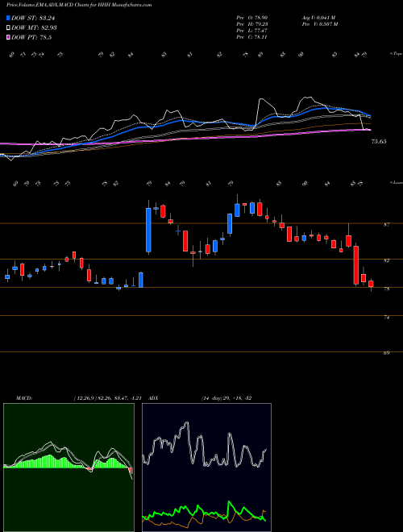Image resolution: width=403 pixels, height=532 pixels.
Task: Click the ADX '(14 day)' parameter values
Action: point(226,398)
